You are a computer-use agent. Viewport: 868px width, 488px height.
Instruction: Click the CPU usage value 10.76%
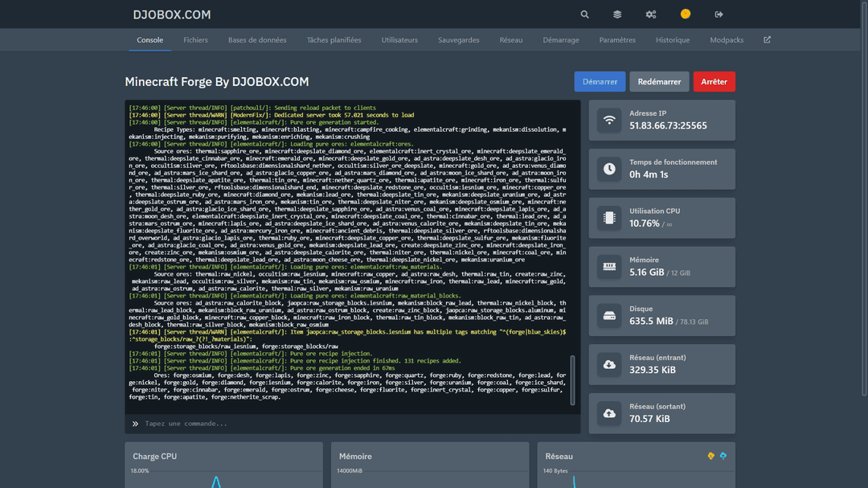point(645,223)
